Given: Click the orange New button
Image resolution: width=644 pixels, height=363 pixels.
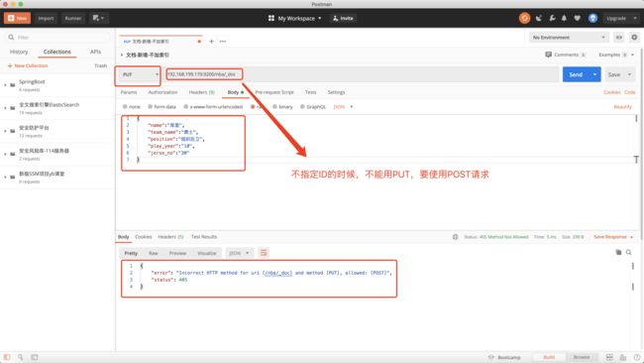Looking at the screenshot, I should tap(17, 18).
